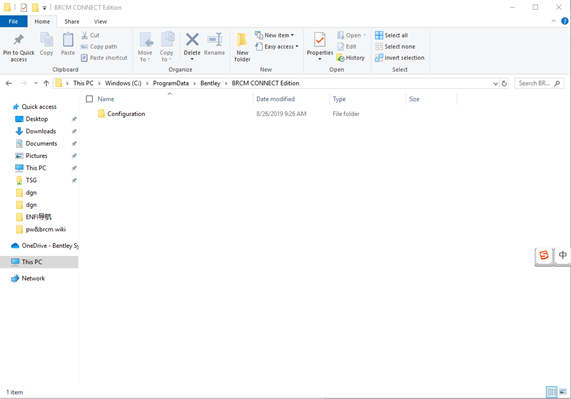
Task: Sort by Name column header
Action: click(106, 99)
